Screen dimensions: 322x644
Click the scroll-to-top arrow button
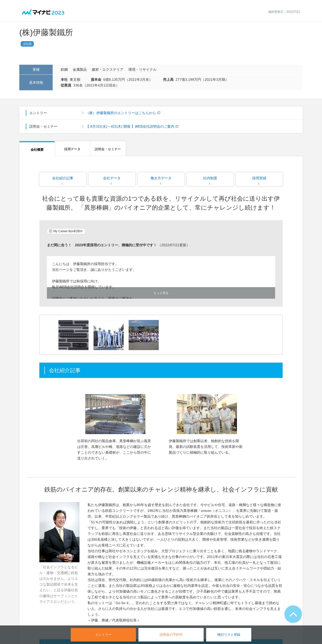tap(293, 614)
